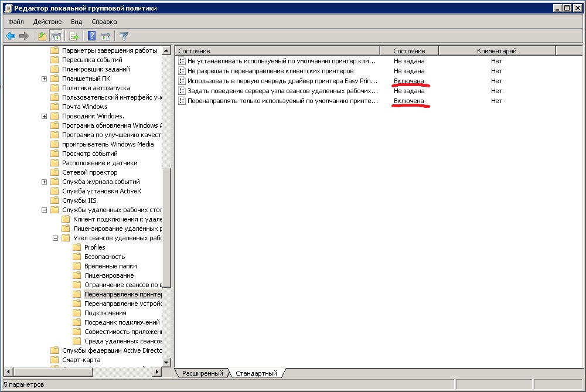
Task: Click folder icon next to 'Смарт-карта'
Action: pyautogui.click(x=54, y=360)
